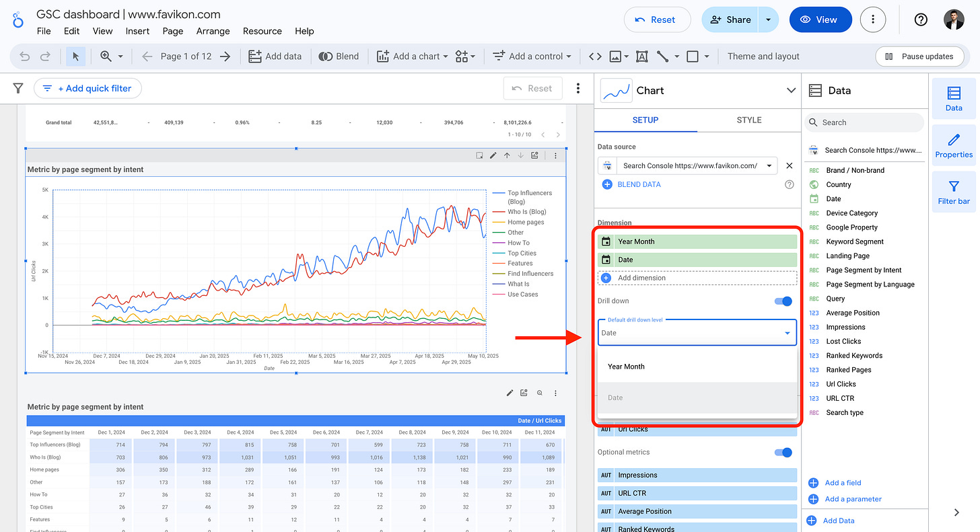Click Add data in the toolbar
980x532 pixels.
click(275, 56)
